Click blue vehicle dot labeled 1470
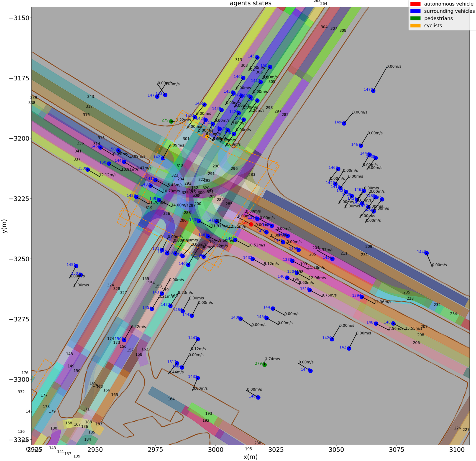This screenshot has width=476, height=461. pos(373,91)
